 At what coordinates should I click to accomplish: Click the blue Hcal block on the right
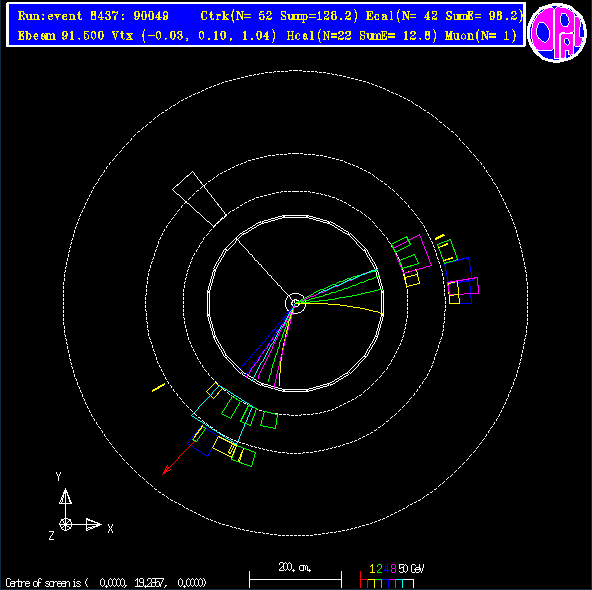click(x=459, y=280)
